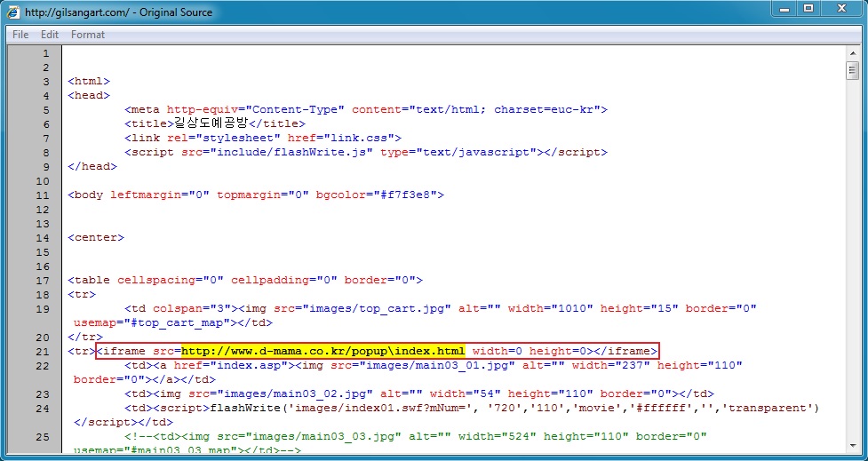Click the scrollbar down arrow
Viewport: 868px width, 461px height.
click(x=853, y=446)
